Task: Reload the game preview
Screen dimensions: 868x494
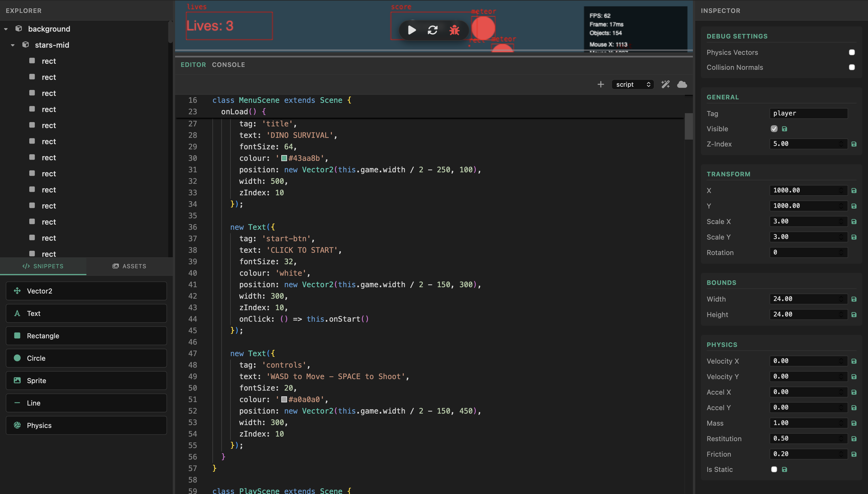Action: point(432,30)
